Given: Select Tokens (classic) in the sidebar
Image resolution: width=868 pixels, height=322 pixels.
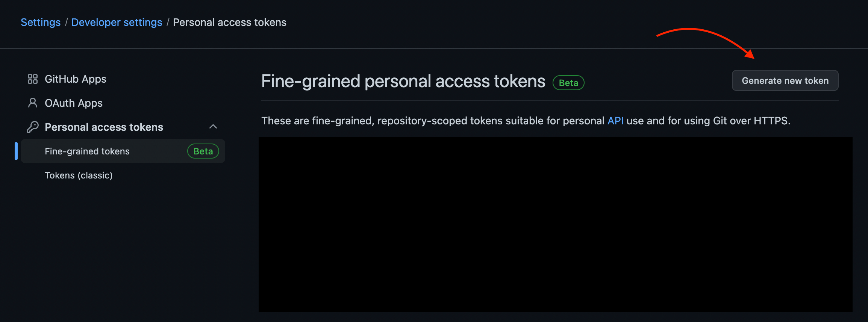Looking at the screenshot, I should (x=79, y=175).
